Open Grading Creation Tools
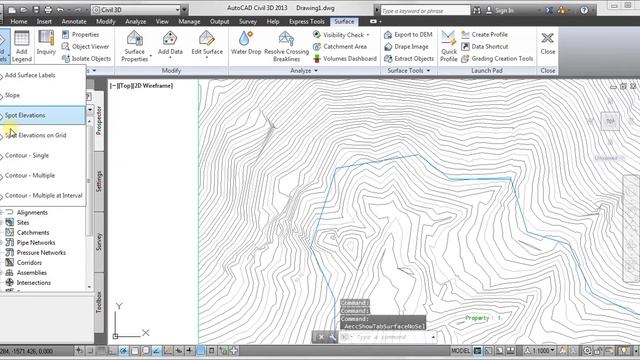This screenshot has height=360, width=640. pos(497,58)
